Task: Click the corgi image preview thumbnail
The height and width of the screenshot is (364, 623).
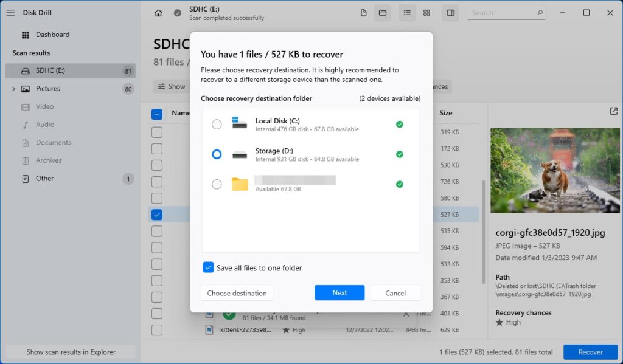Action: pos(554,170)
